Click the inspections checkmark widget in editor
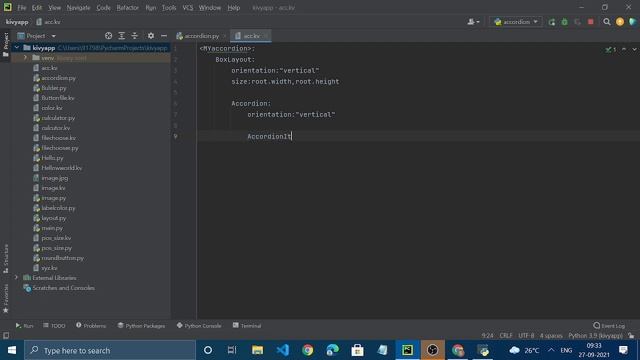This screenshot has height=360, width=640. pos(611,49)
